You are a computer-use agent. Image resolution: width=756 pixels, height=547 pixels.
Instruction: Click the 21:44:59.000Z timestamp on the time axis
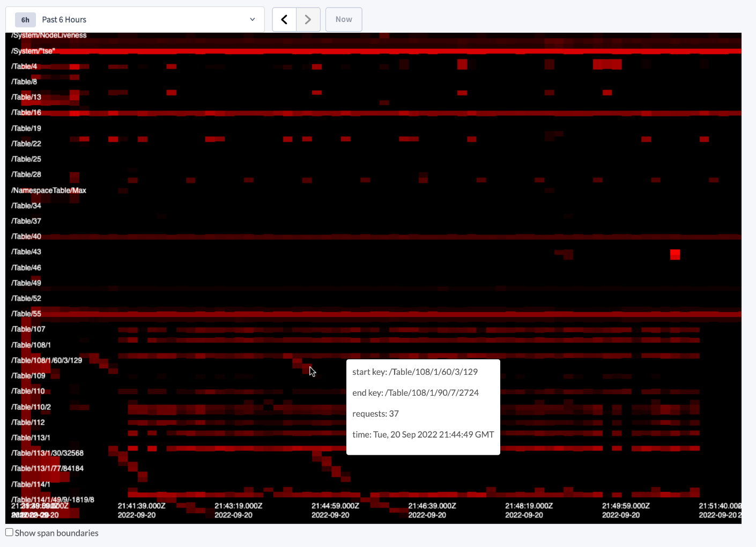point(335,505)
